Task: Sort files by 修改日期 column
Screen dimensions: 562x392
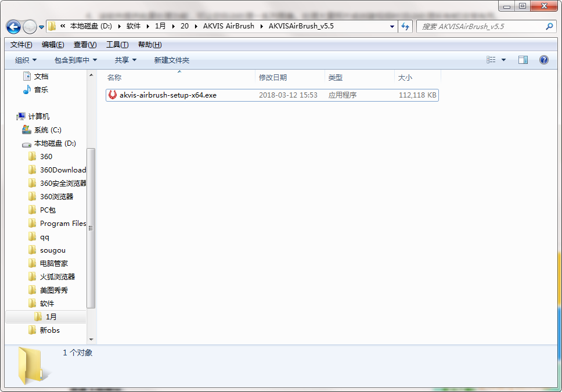Action: tap(273, 77)
